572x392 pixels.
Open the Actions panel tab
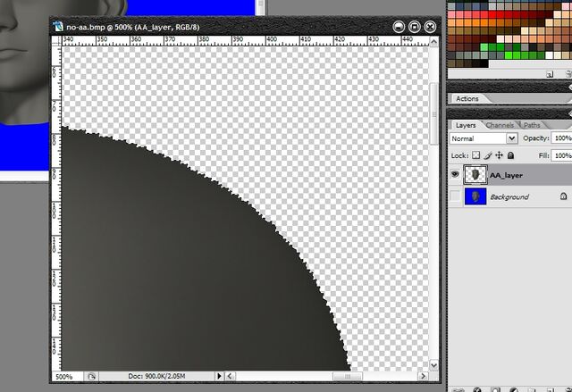coord(467,98)
